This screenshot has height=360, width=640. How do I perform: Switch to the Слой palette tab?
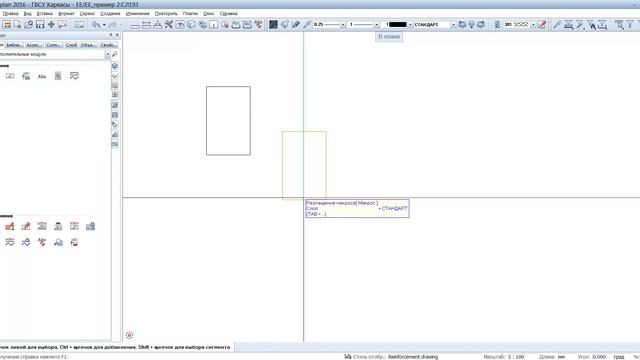(x=71, y=45)
